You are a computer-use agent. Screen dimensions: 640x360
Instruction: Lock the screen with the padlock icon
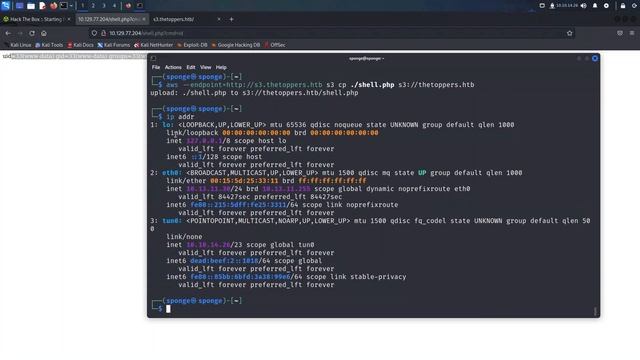pyautogui.click(x=623, y=6)
